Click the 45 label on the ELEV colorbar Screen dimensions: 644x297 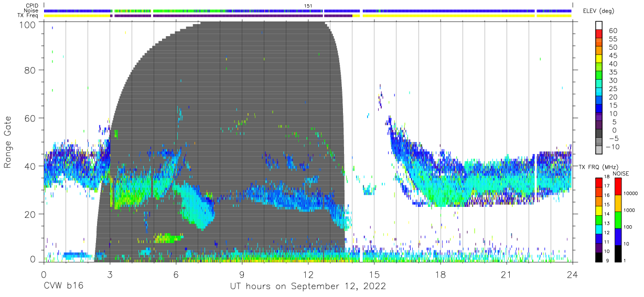point(613,56)
